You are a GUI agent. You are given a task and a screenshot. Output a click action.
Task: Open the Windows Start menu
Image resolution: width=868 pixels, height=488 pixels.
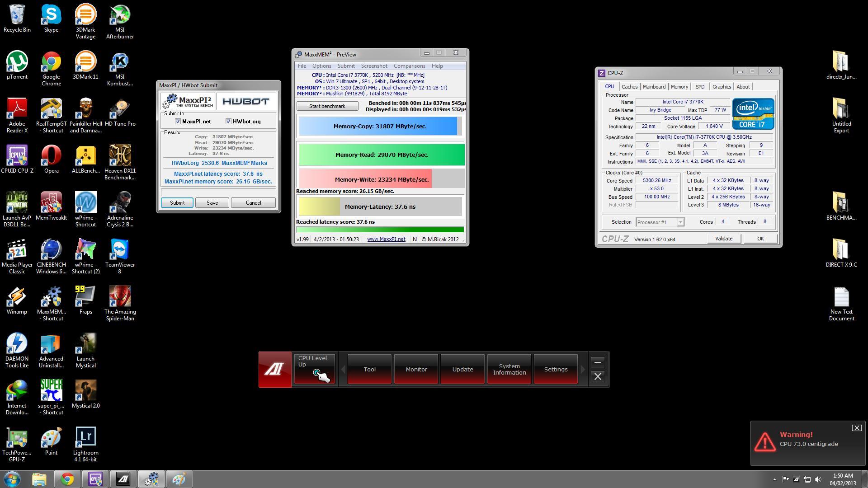coord(12,479)
